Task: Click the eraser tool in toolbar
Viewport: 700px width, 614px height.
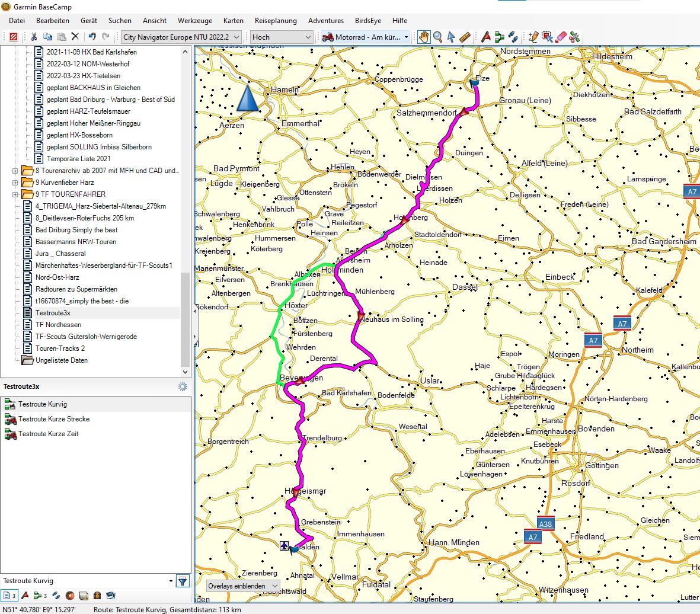Action: (560, 37)
